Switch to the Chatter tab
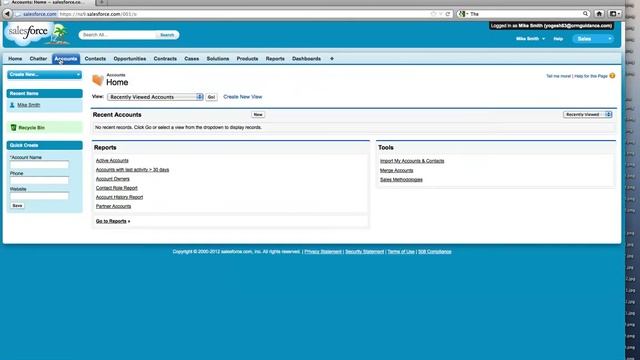This screenshot has height=360, width=640. pyautogui.click(x=38, y=59)
